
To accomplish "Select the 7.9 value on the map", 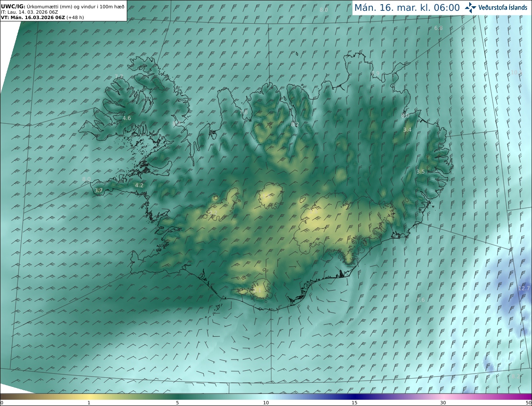I will [x=375, y=73].
